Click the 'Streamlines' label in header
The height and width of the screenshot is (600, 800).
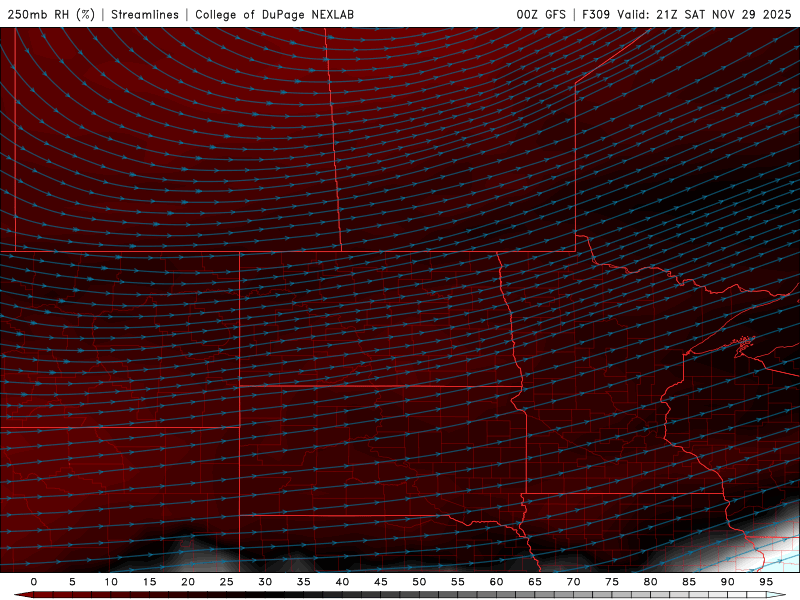point(145,14)
